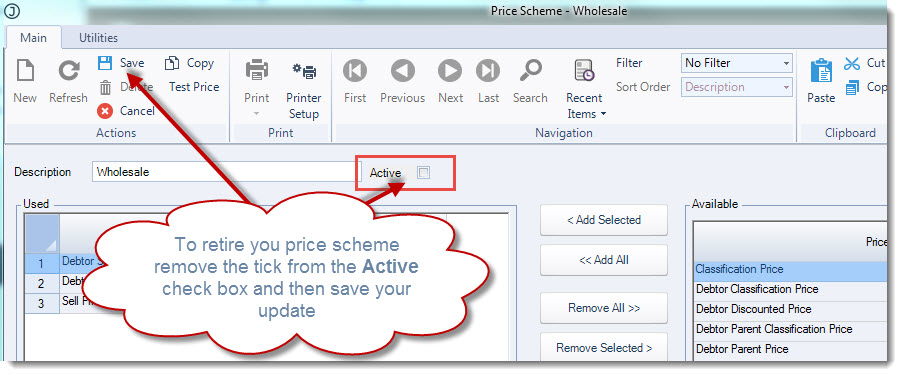This screenshot has height=376, width=902.
Task: Click the Print icon
Action: tap(257, 71)
